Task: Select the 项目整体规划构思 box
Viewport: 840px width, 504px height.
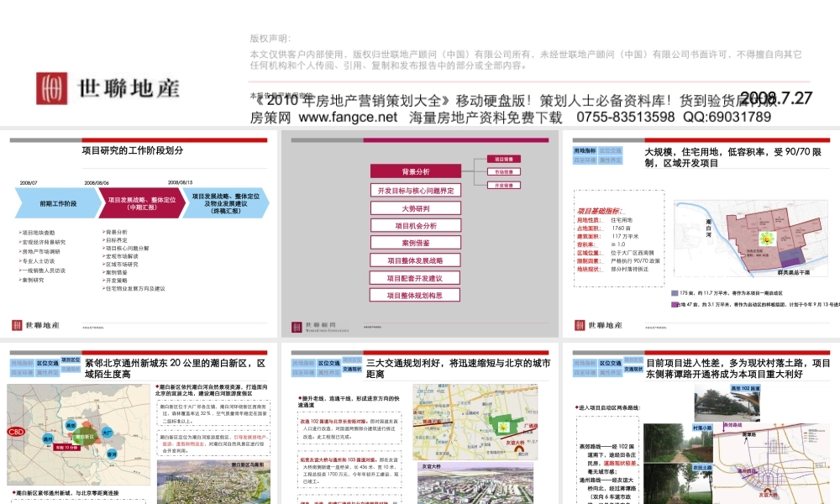Action: click(415, 295)
